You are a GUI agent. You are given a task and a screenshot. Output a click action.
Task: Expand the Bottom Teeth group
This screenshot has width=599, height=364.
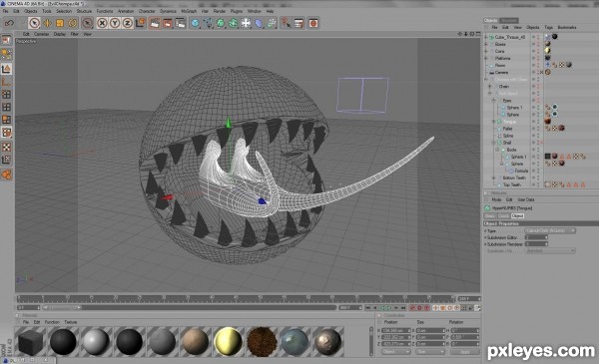(x=493, y=178)
